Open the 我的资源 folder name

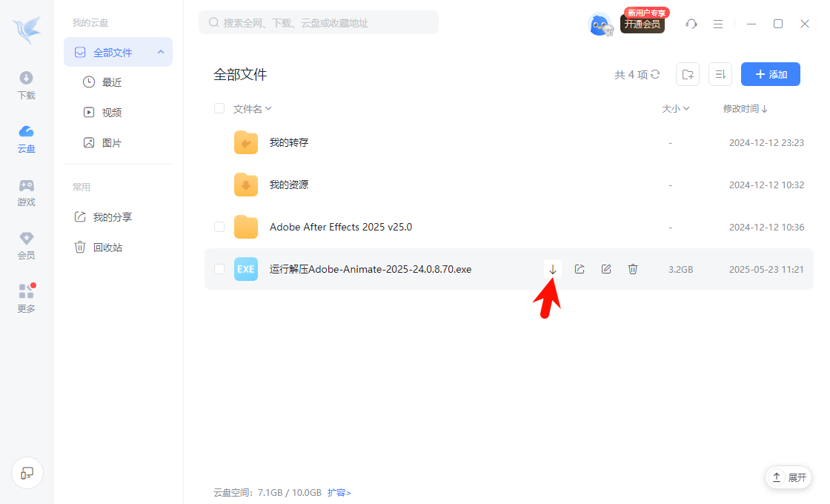pos(289,185)
